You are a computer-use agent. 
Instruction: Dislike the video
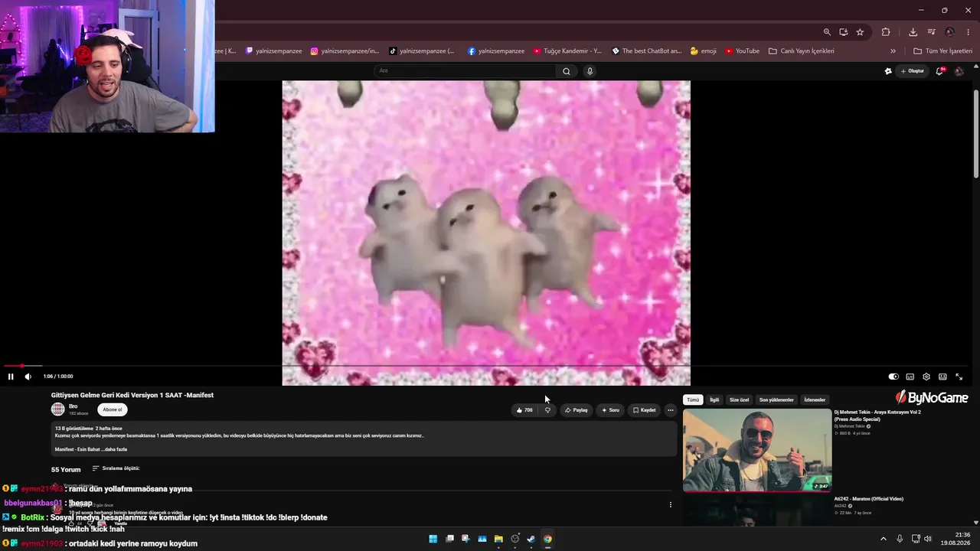[x=547, y=410]
